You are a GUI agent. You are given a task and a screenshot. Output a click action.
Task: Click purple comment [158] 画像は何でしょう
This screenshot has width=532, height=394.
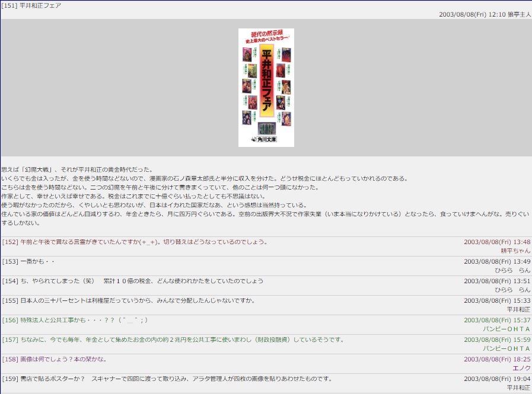[55, 359]
